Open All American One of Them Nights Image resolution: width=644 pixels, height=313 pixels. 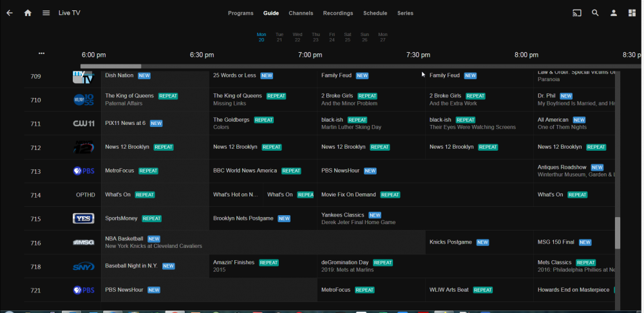[574, 123]
